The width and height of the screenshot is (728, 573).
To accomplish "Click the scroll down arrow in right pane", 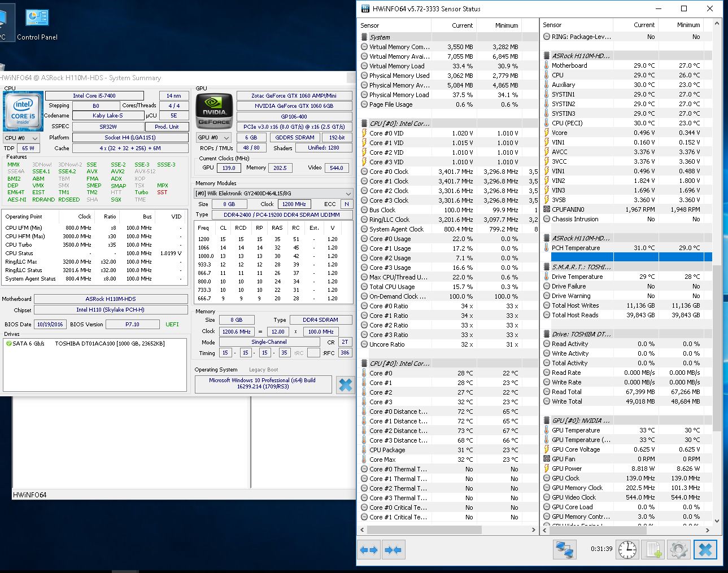I will tap(717, 521).
